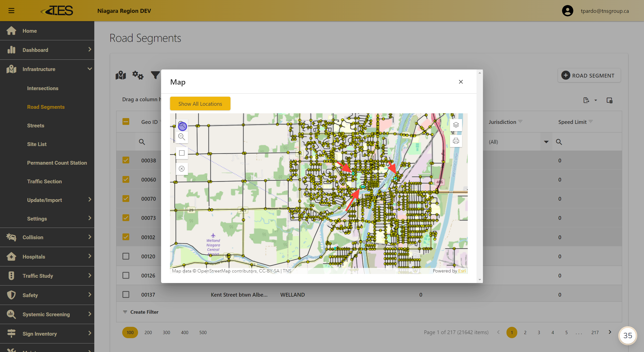Click the map view toolbar icon
This screenshot has height=352, width=644.
[x=121, y=75]
